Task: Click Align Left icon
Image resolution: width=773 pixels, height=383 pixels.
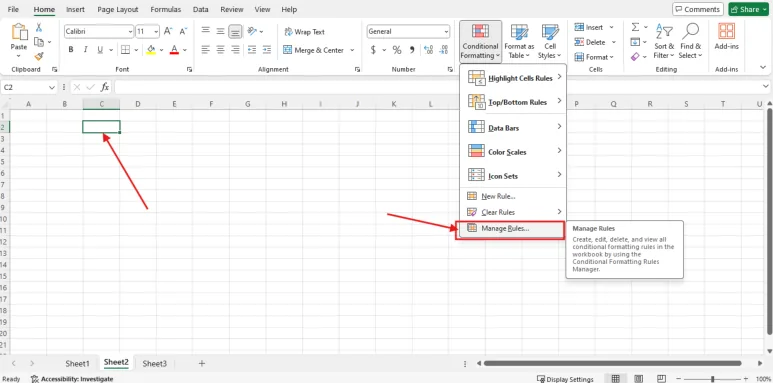Action: [x=206, y=50]
